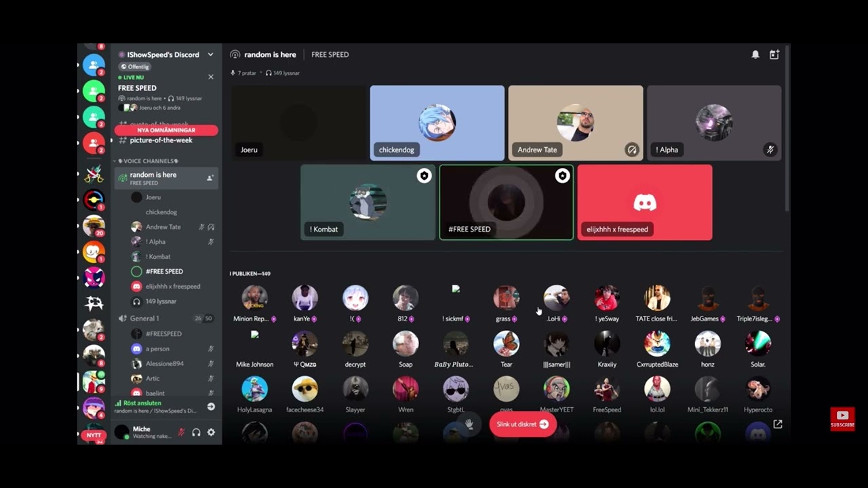Raise hand to request to speak

pos(469,424)
